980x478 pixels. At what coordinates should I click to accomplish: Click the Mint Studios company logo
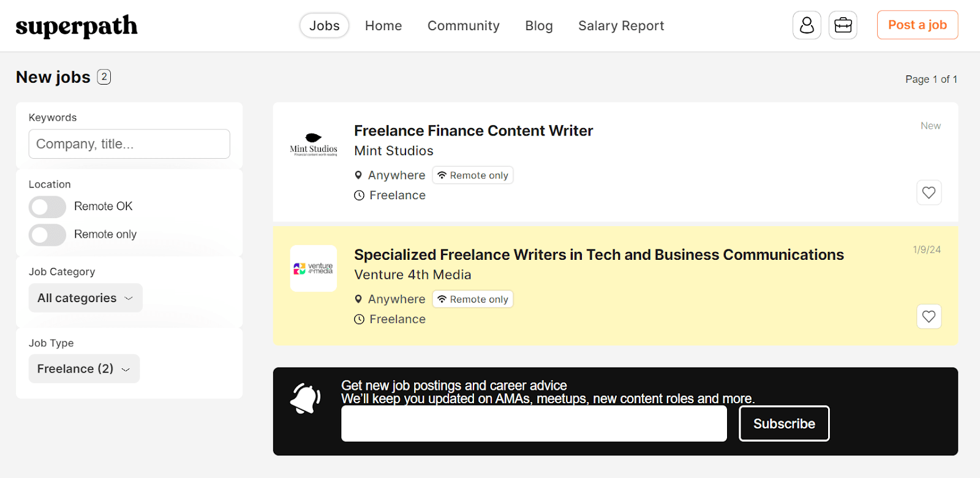[314, 145]
